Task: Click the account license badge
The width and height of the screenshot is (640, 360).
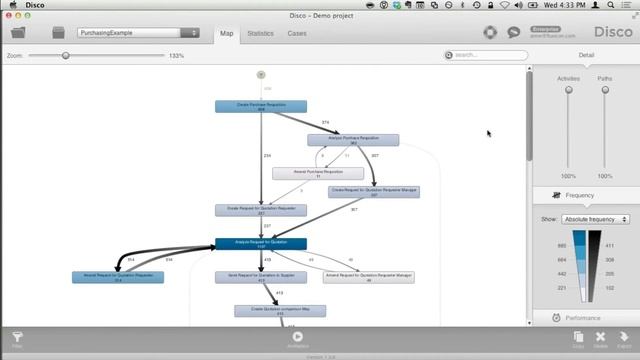Action: (x=546, y=29)
